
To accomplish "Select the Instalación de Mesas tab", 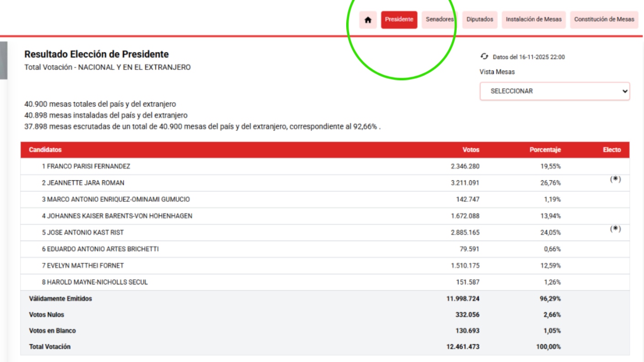I will click(533, 20).
